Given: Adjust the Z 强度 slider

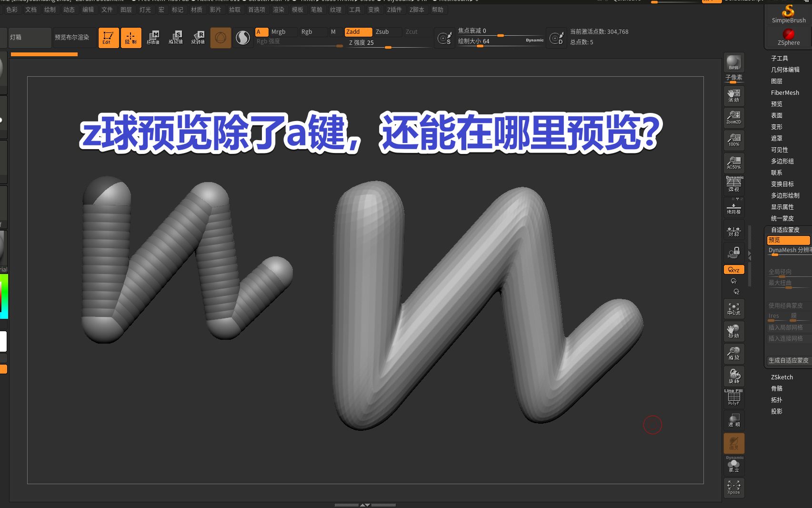Looking at the screenshot, I should 388,47.
